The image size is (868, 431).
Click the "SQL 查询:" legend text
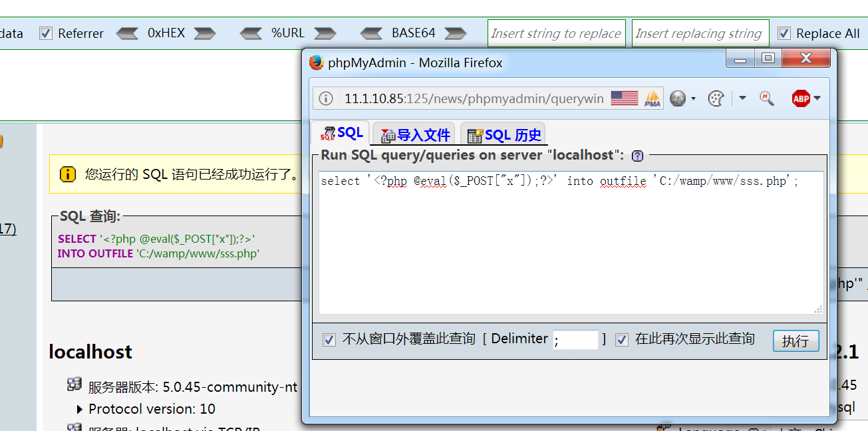click(90, 216)
